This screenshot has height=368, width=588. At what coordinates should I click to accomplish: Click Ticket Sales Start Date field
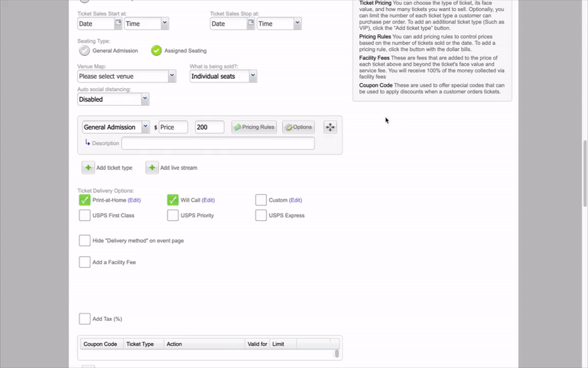point(96,24)
